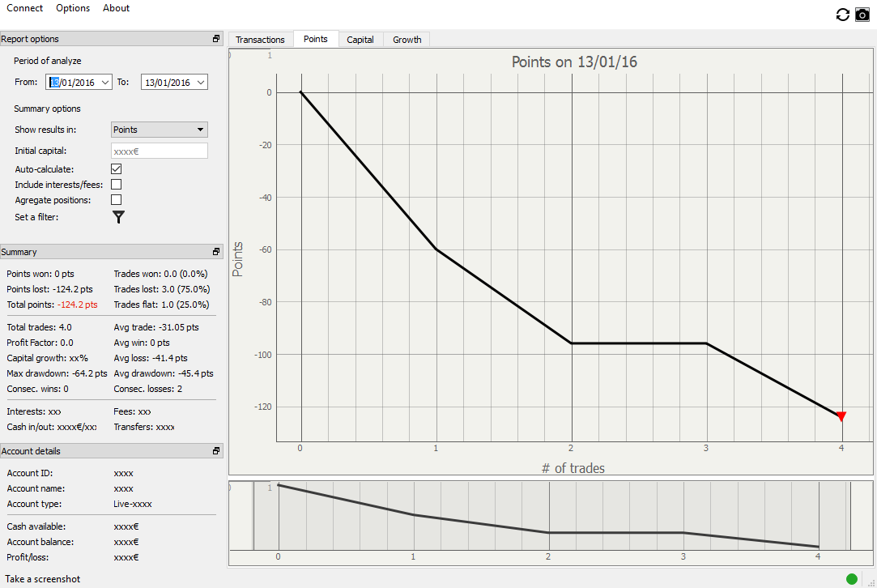Open the From date dropdown
Image resolution: width=877 pixels, height=588 pixels.
coord(105,83)
